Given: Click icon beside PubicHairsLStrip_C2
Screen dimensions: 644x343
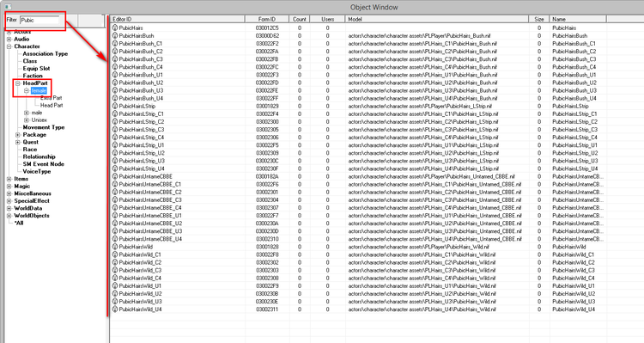Looking at the screenshot, I should click(115, 122).
